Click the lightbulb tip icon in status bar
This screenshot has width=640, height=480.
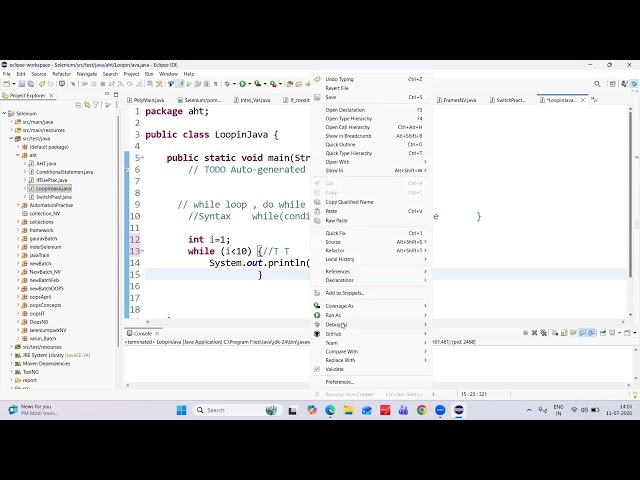[635, 394]
